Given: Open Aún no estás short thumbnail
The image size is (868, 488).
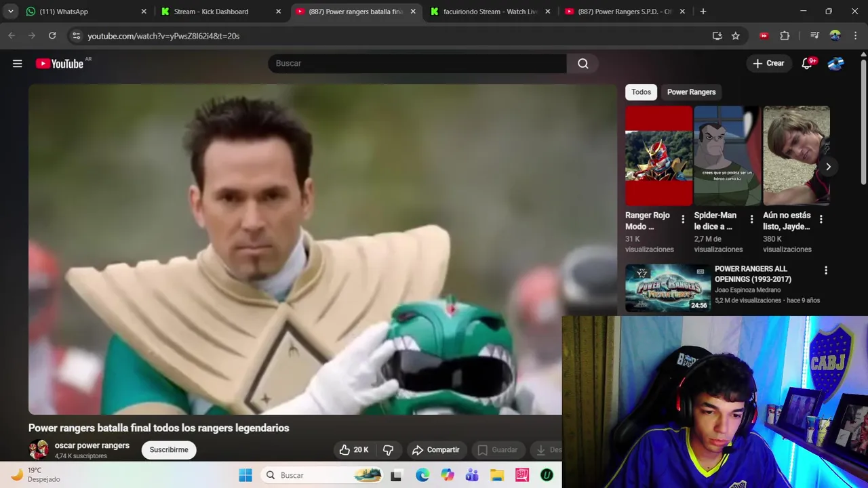Looking at the screenshot, I should (796, 155).
